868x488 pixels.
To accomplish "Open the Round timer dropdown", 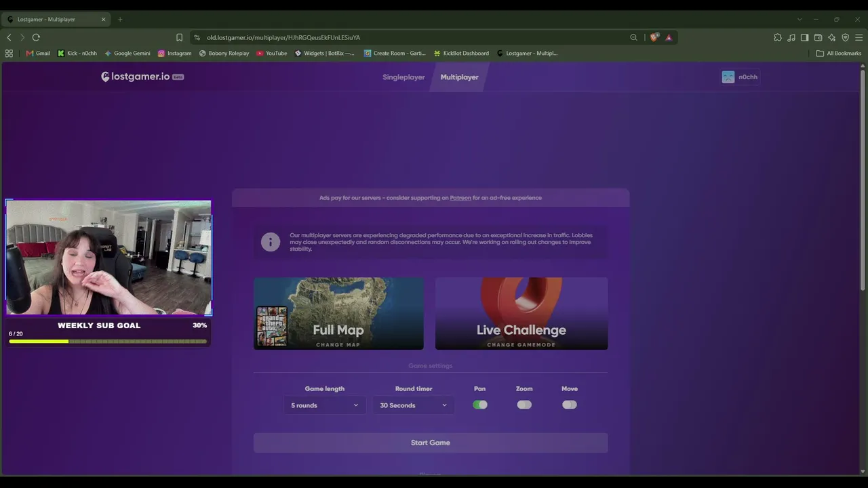I will [x=414, y=405].
